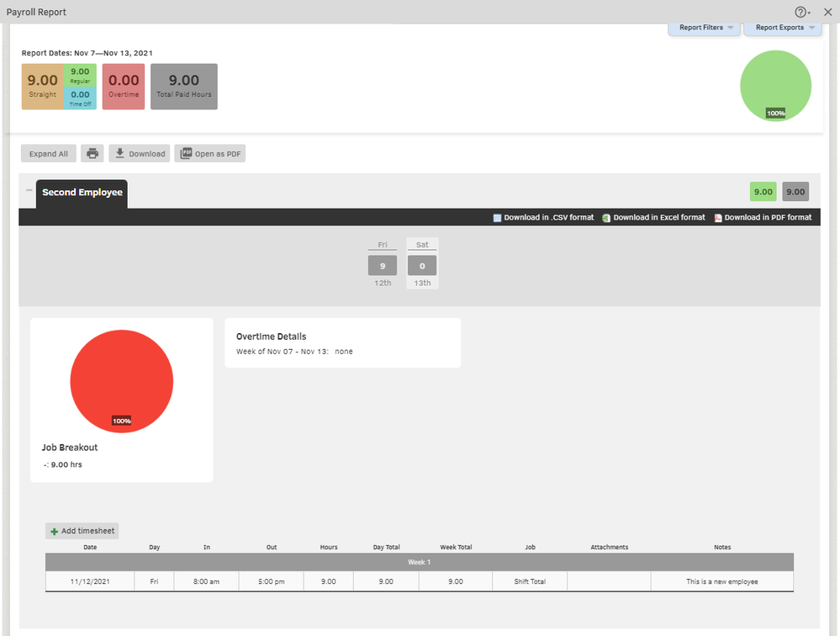This screenshot has width=840, height=636.
Task: Click the 11/12/2021 date cell
Action: [x=90, y=581]
